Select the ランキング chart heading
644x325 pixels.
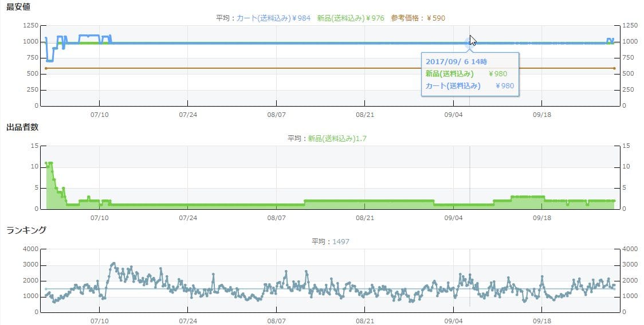(x=26, y=230)
